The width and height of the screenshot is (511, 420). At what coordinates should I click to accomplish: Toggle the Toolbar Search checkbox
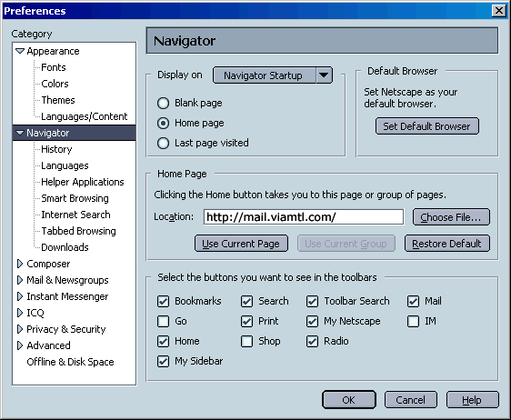pyautogui.click(x=312, y=301)
